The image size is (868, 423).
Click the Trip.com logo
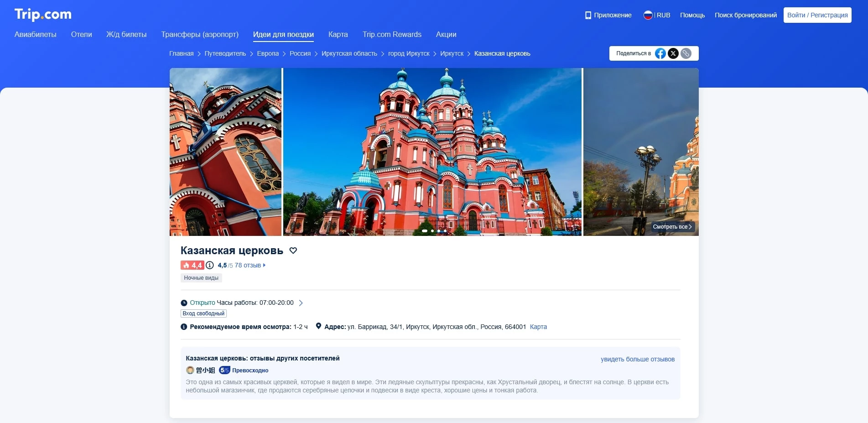pyautogui.click(x=43, y=14)
